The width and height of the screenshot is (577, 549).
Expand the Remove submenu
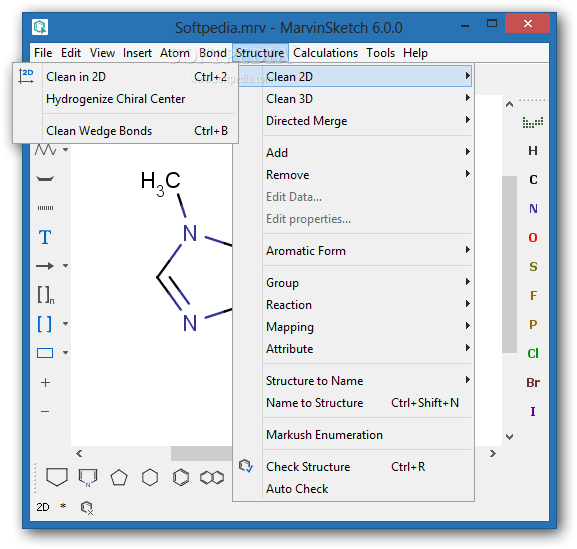tap(354, 174)
